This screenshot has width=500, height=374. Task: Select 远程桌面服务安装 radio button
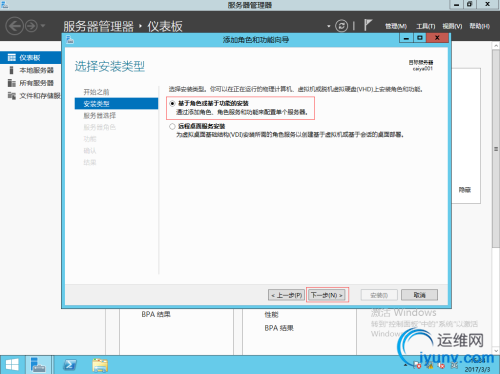point(172,126)
